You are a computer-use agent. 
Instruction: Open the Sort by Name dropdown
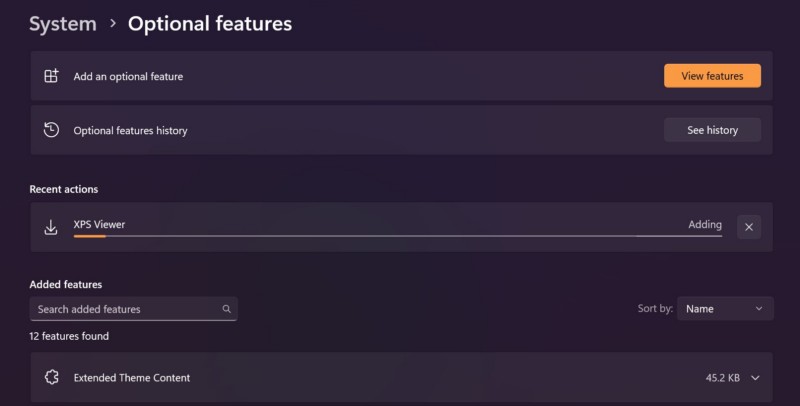click(725, 309)
